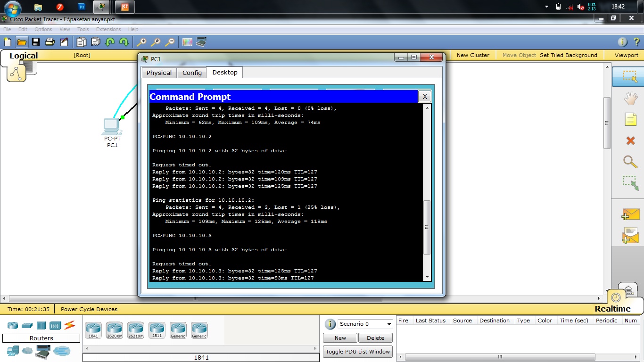The height and width of the screenshot is (362, 644).
Task: Select the Switches device category icon
Action: coord(27,325)
